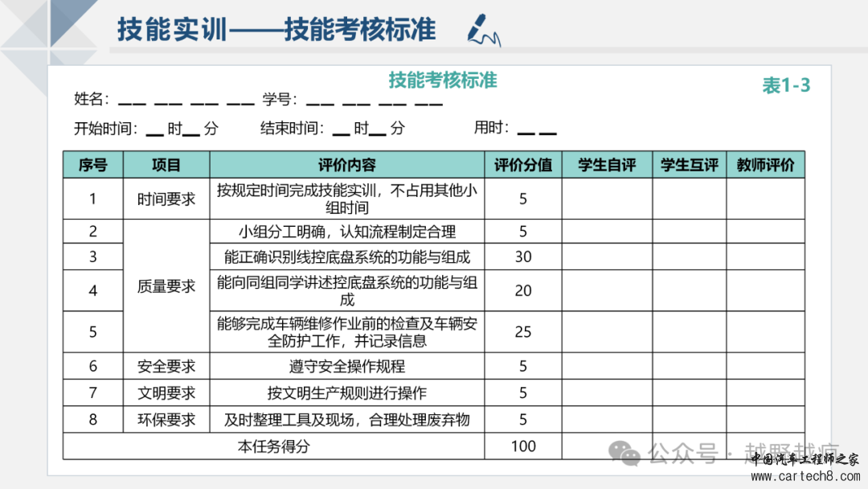Click the 学生互评 column header

tap(690, 165)
